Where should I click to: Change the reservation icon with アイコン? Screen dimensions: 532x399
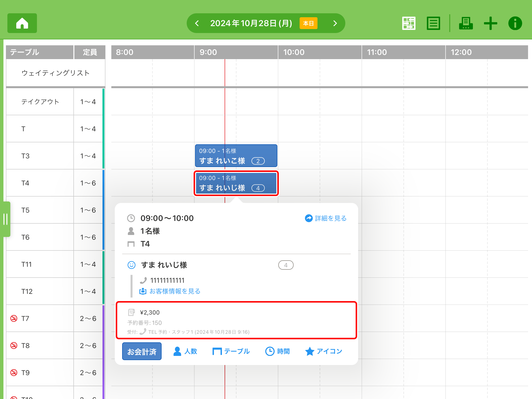pyautogui.click(x=324, y=351)
